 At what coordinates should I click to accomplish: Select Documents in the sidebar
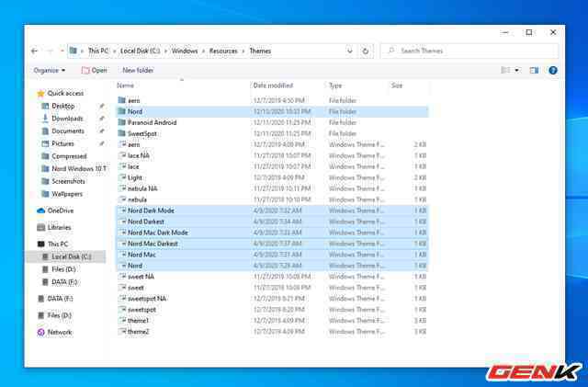click(63, 131)
